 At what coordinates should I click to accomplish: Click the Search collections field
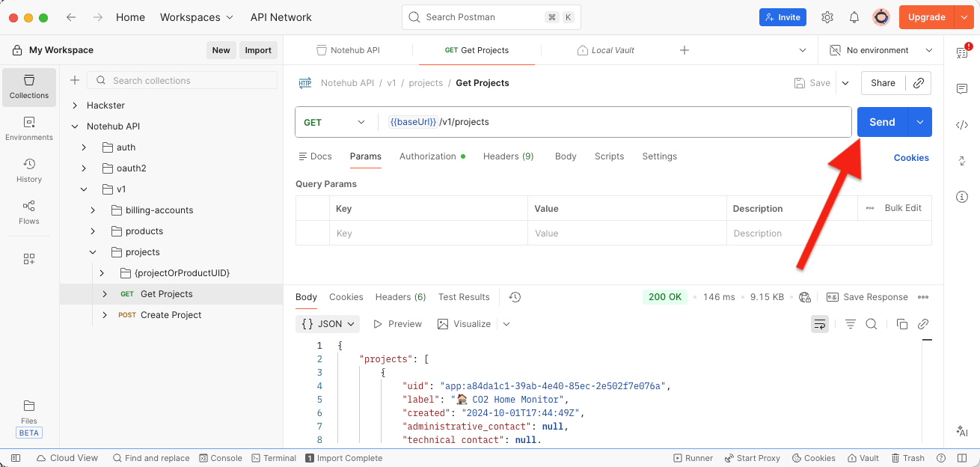[182, 80]
